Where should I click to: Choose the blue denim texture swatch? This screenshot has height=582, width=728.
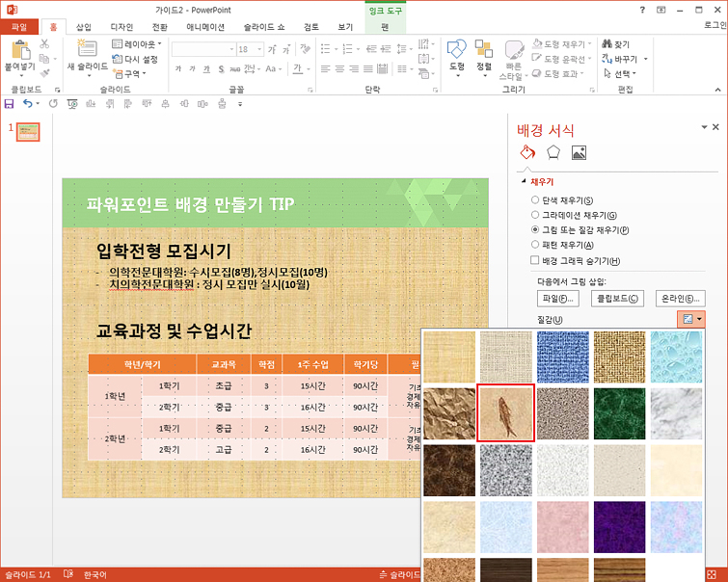coord(563,357)
